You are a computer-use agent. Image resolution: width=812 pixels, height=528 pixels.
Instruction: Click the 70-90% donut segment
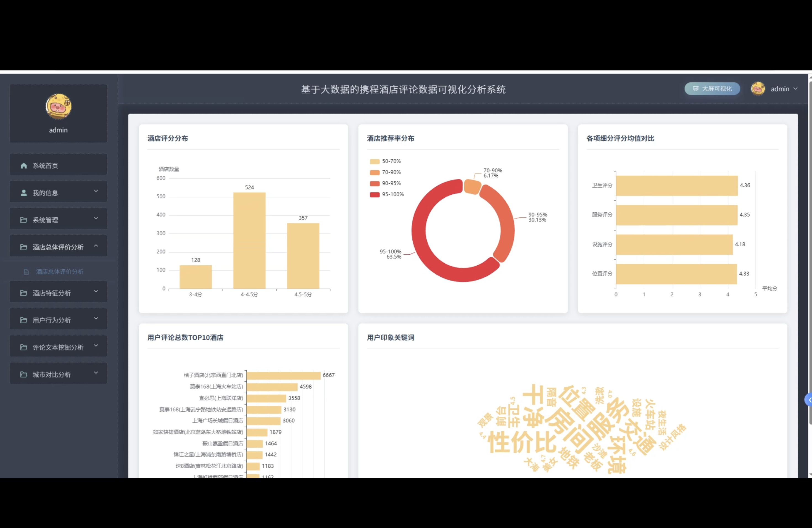pyautogui.click(x=472, y=187)
